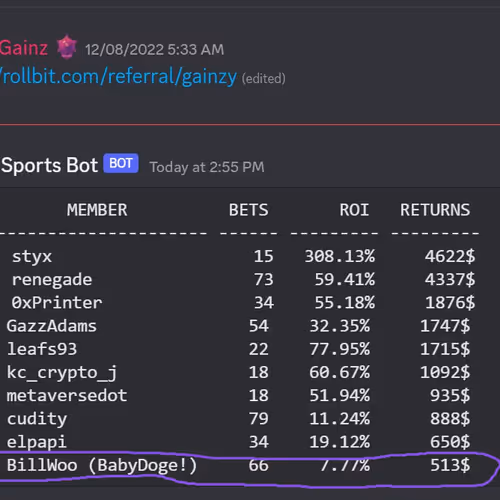500x500 pixels.
Task: Click the 12/08/2022 5:33 AM timestamp
Action: pyautogui.click(x=154, y=50)
